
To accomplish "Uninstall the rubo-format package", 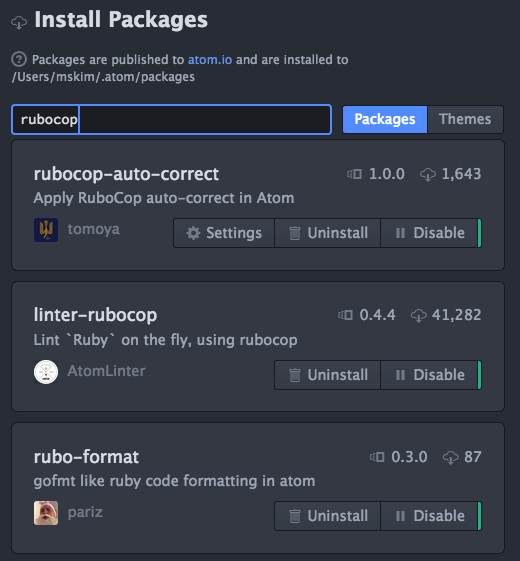I will [327, 516].
